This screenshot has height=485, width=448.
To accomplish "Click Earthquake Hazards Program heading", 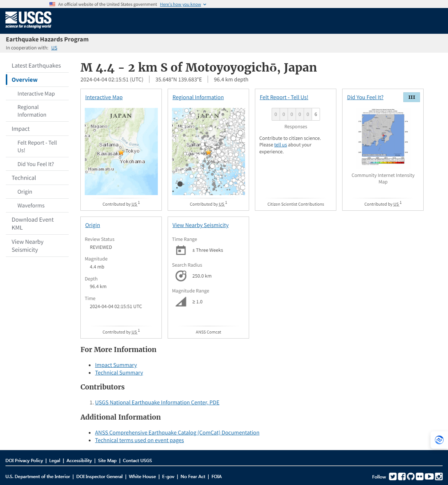I will [47, 39].
